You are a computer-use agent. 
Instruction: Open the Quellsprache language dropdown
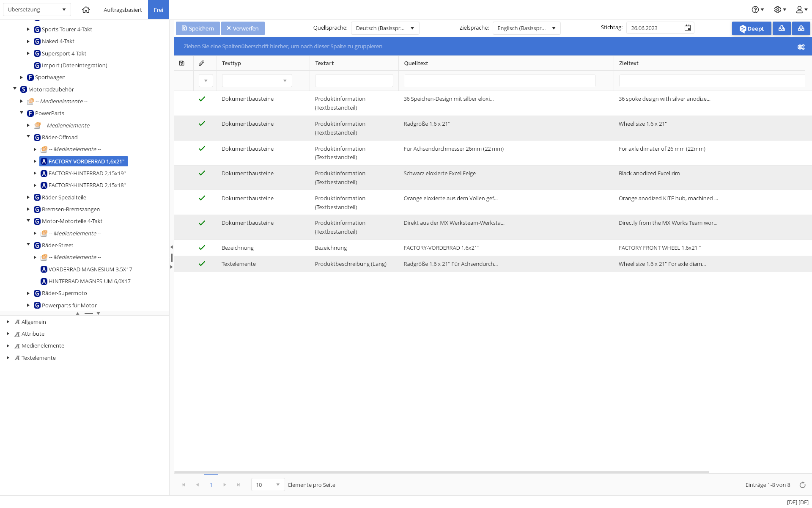[385, 28]
